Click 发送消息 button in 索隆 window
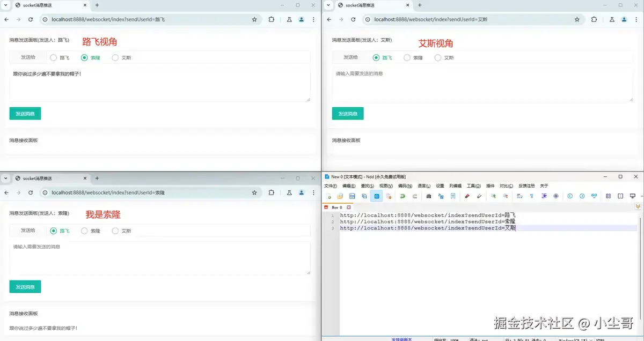Image resolution: width=644 pixels, height=341 pixels. tap(25, 287)
